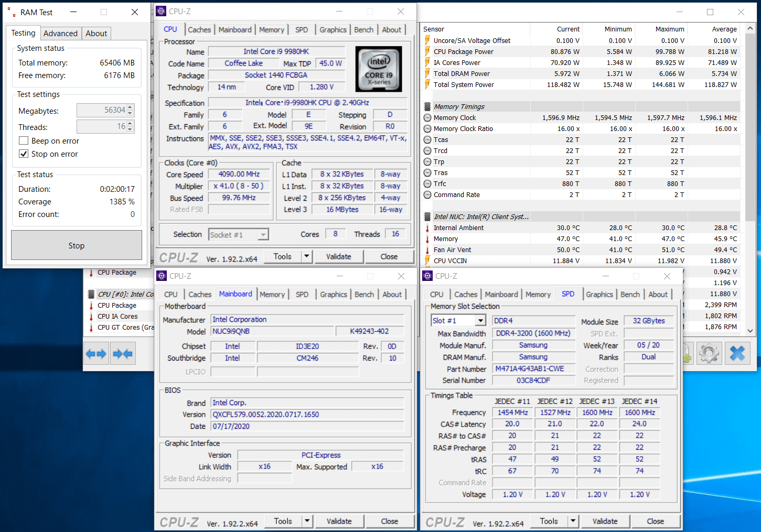Click the Intel NUC group chip icon
This screenshot has height=532, width=761.
[x=427, y=216]
